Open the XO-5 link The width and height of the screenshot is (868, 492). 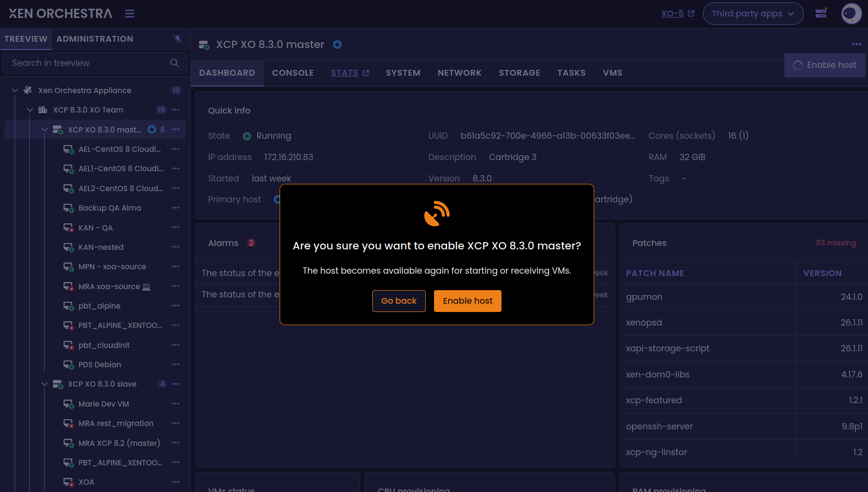point(678,14)
